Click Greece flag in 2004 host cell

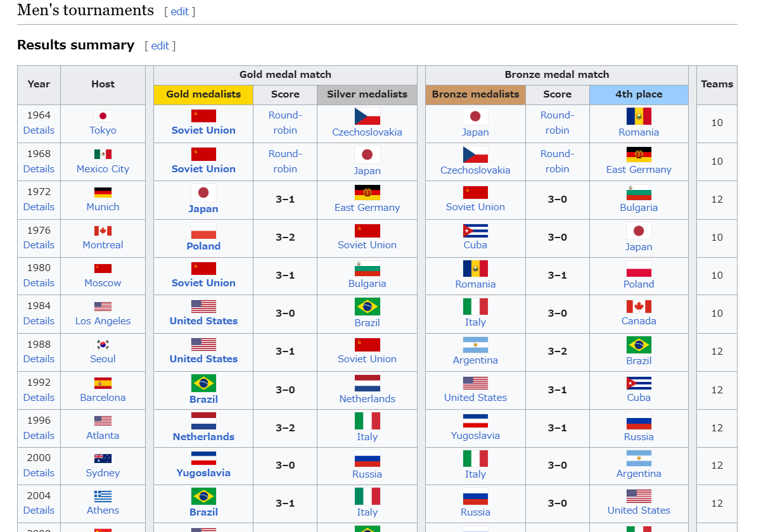pos(103,496)
